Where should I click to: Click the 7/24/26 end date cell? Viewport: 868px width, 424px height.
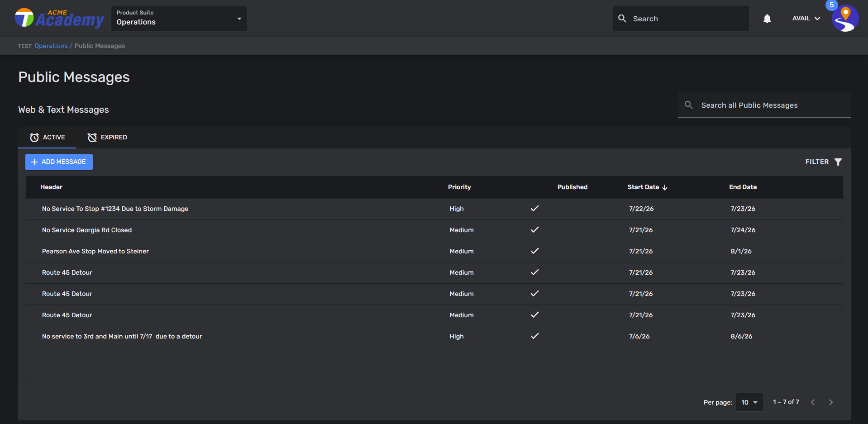[743, 230]
